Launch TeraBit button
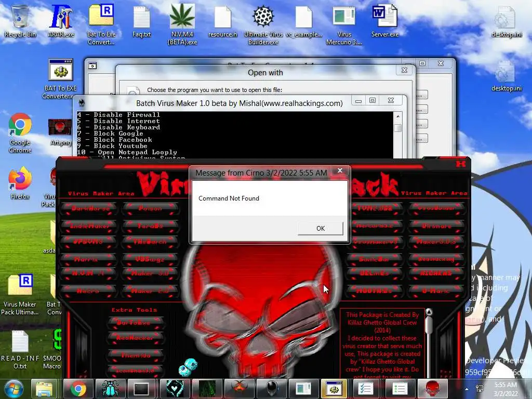 point(150,225)
